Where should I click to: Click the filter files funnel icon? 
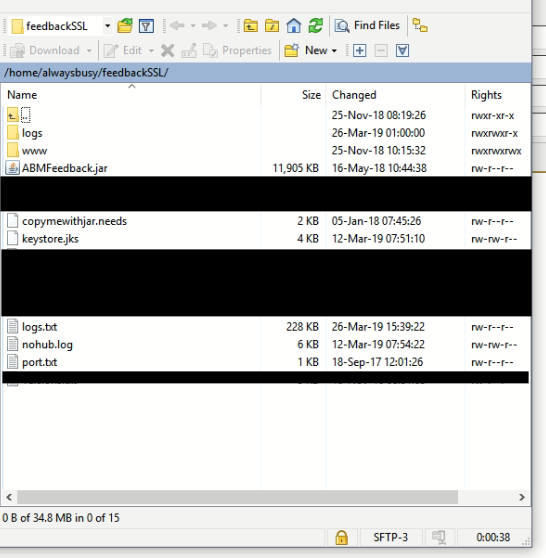146,26
